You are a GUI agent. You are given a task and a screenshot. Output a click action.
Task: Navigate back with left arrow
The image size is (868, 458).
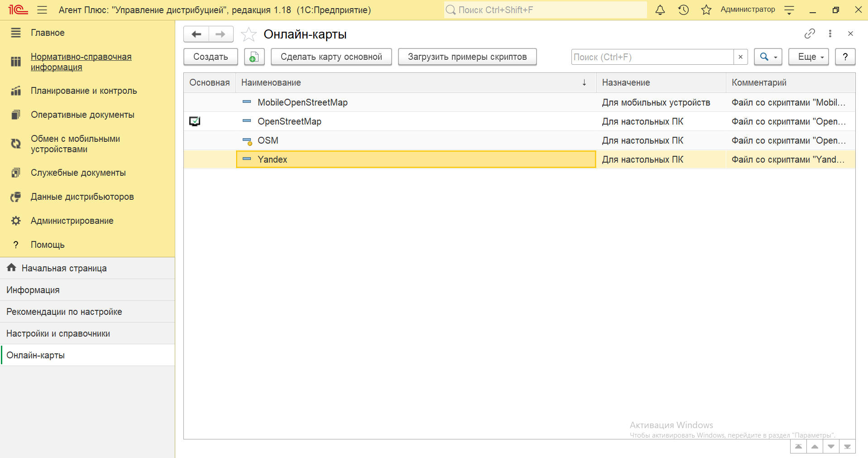pyautogui.click(x=196, y=34)
